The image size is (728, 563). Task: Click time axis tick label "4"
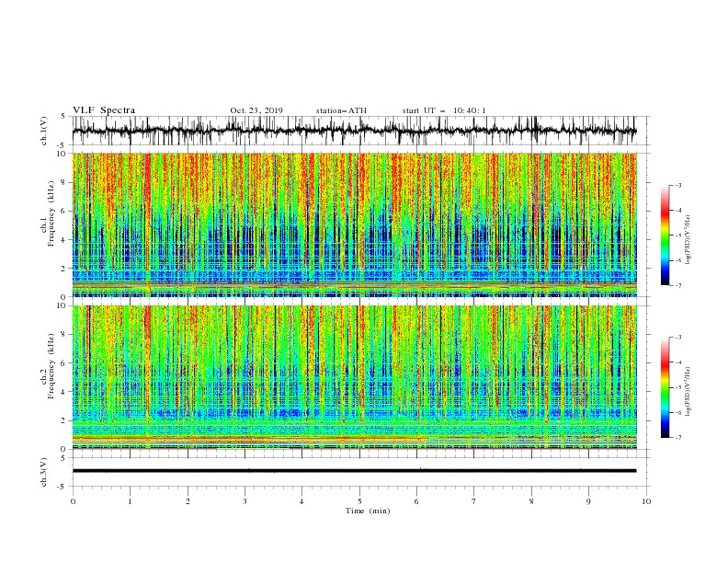[301, 501]
